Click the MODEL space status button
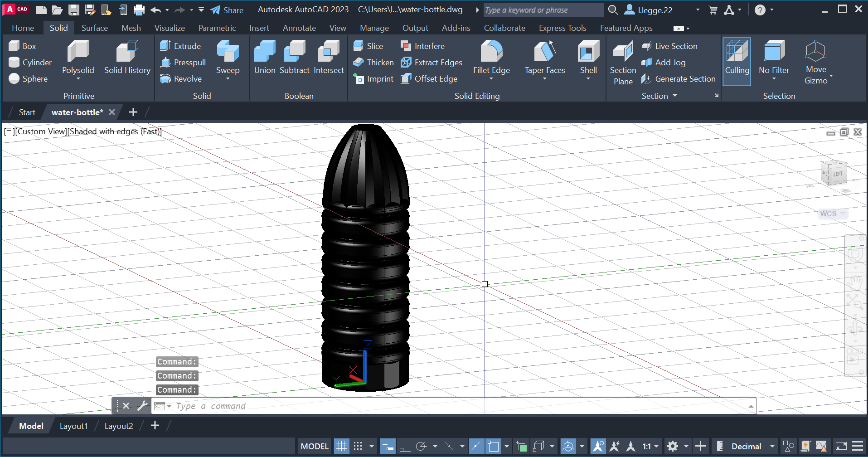 315,446
